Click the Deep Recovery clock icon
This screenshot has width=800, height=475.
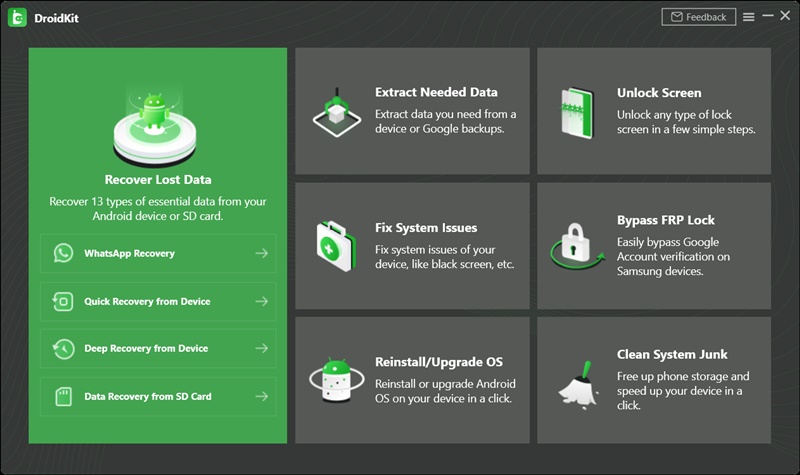[63, 349]
